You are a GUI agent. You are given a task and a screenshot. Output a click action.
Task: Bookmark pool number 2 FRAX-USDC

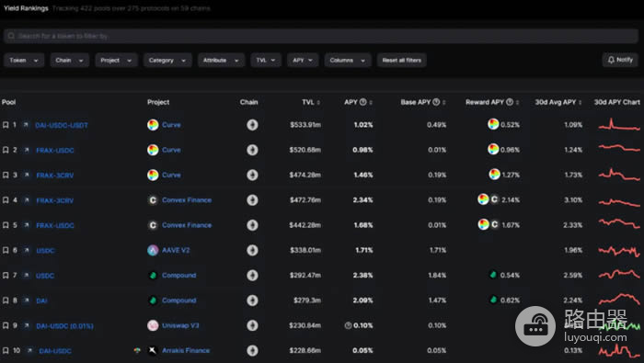6,150
